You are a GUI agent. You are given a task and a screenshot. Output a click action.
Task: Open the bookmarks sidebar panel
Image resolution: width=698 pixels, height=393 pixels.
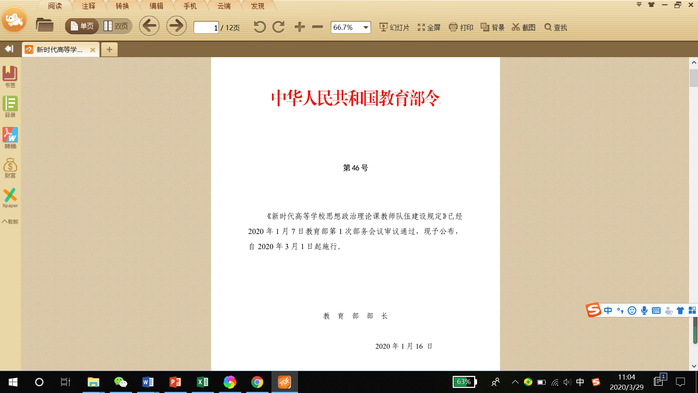(10, 77)
